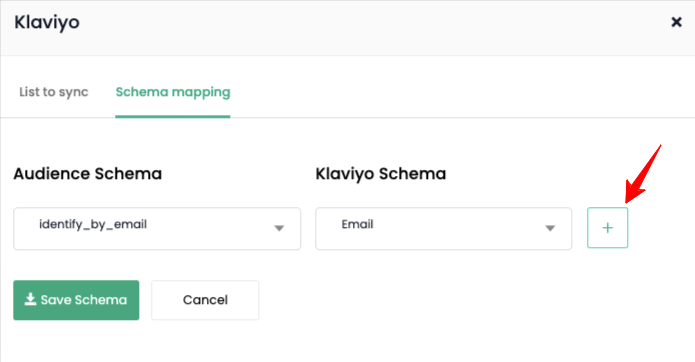695x362 pixels.
Task: Select the identify_by_email value text
Action: 93,225
